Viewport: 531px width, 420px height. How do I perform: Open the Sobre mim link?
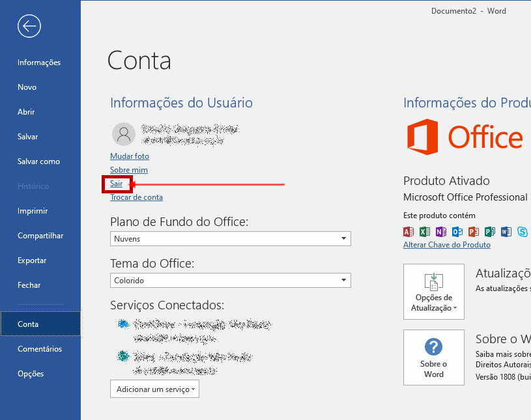[x=129, y=170]
